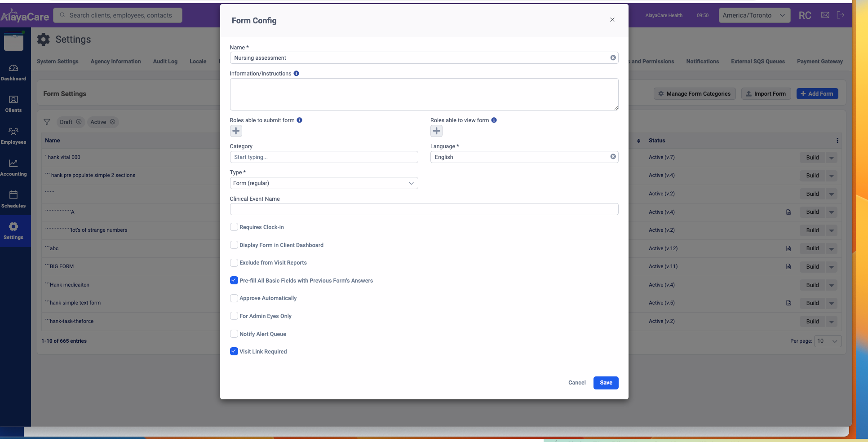
Task: Expand Build arrow for Active (v.11) row
Action: click(x=831, y=267)
